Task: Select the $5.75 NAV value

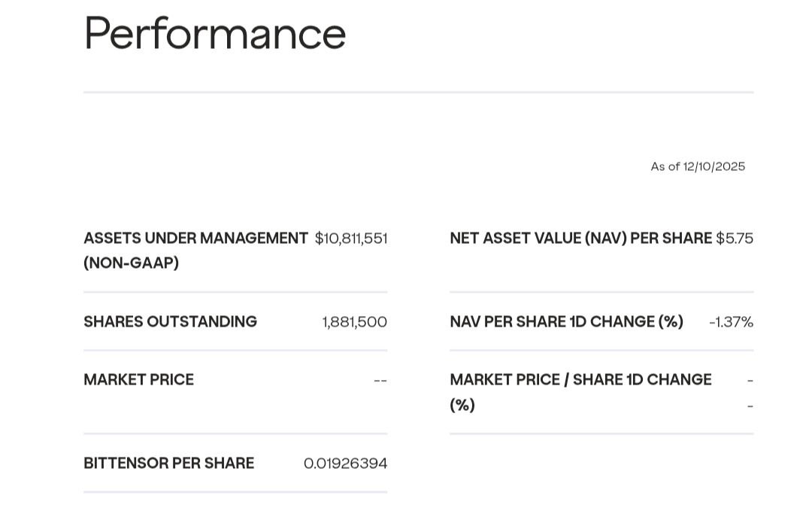Action: [734, 239]
